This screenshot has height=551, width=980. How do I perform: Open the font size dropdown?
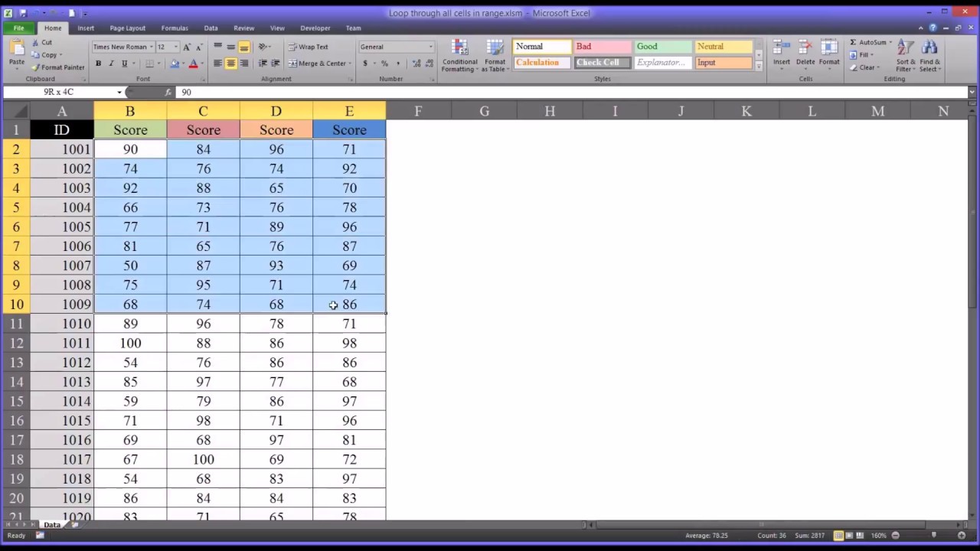[x=176, y=47]
